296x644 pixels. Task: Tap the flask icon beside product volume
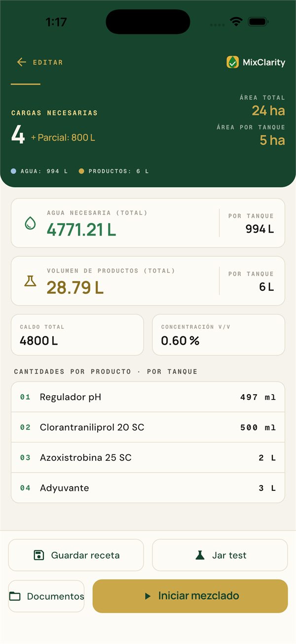pos(30,281)
